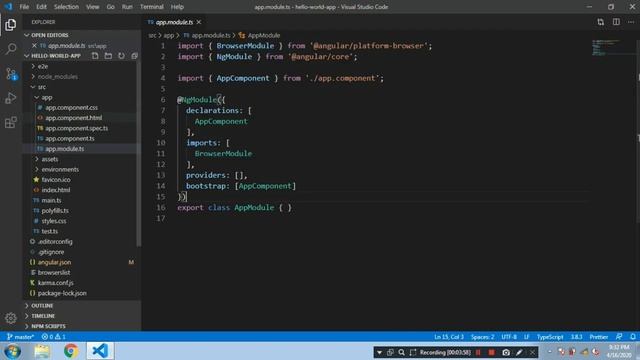Viewport: 640px width, 360px height.
Task: Open the Source Control view
Action: pos(11,74)
